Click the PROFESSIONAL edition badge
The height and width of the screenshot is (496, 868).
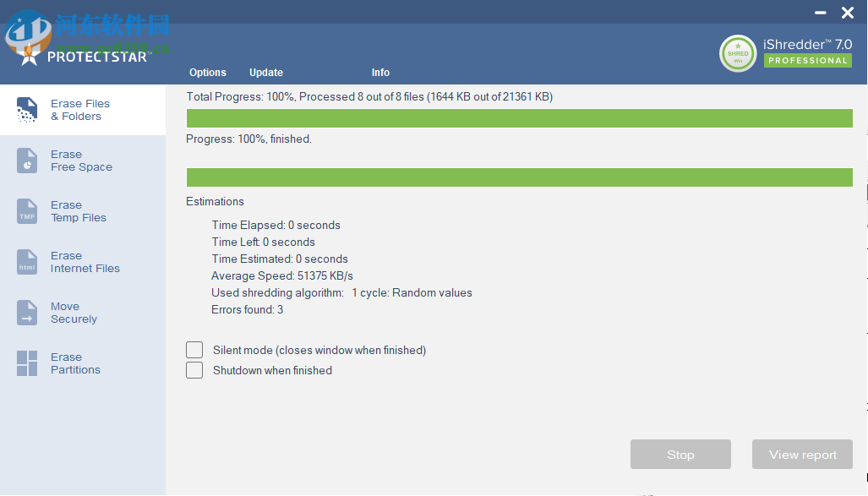click(x=807, y=61)
